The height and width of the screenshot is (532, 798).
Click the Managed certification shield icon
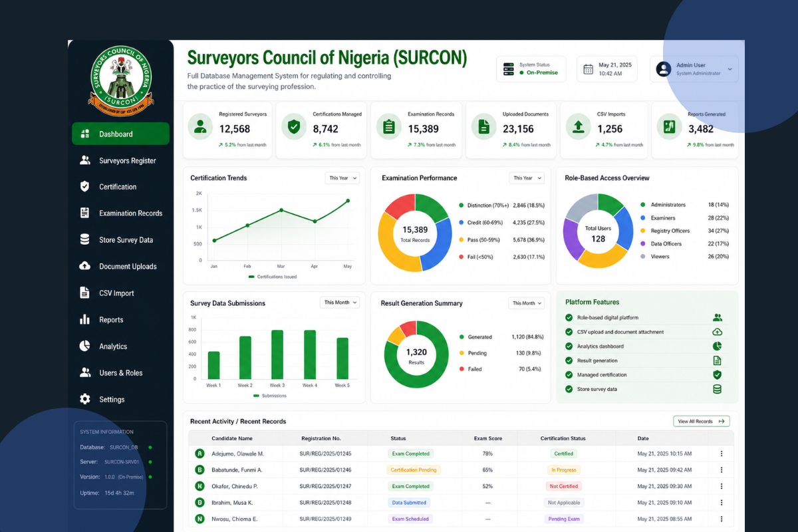coord(717,375)
